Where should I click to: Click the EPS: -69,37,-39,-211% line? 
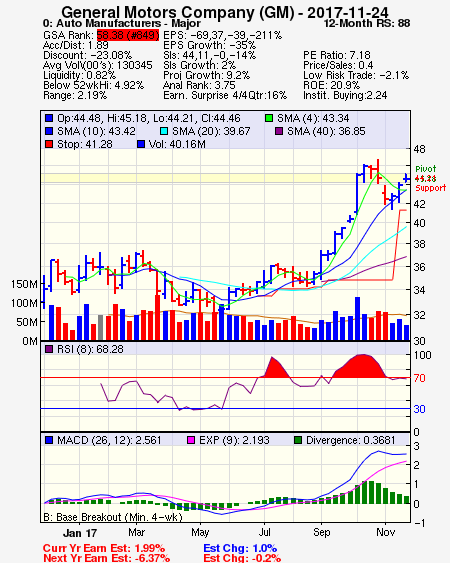(223, 35)
